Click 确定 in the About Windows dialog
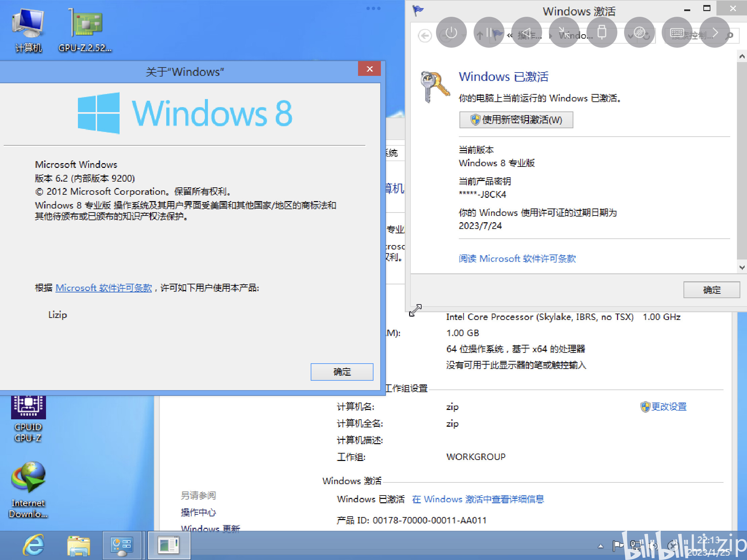This screenshot has width=747, height=560. [x=341, y=372]
